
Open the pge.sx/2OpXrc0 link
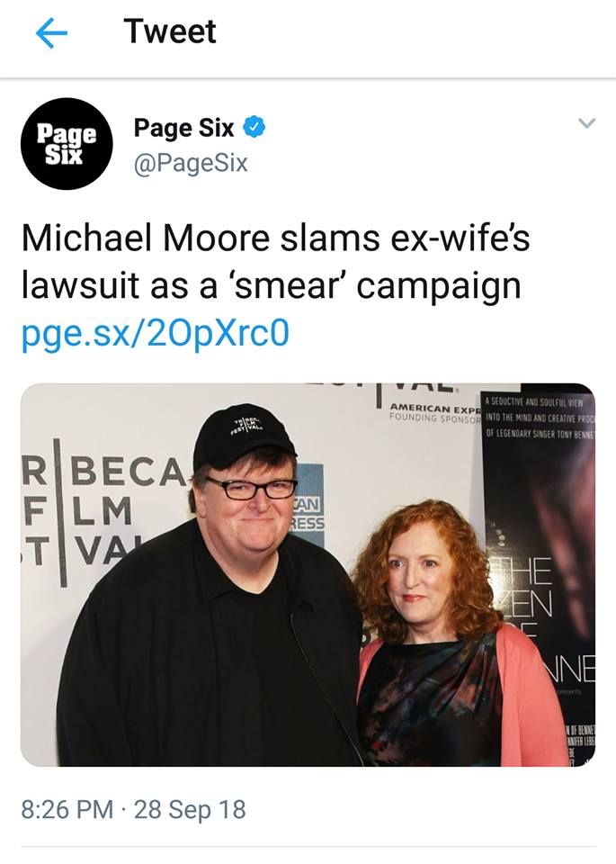[x=155, y=334]
